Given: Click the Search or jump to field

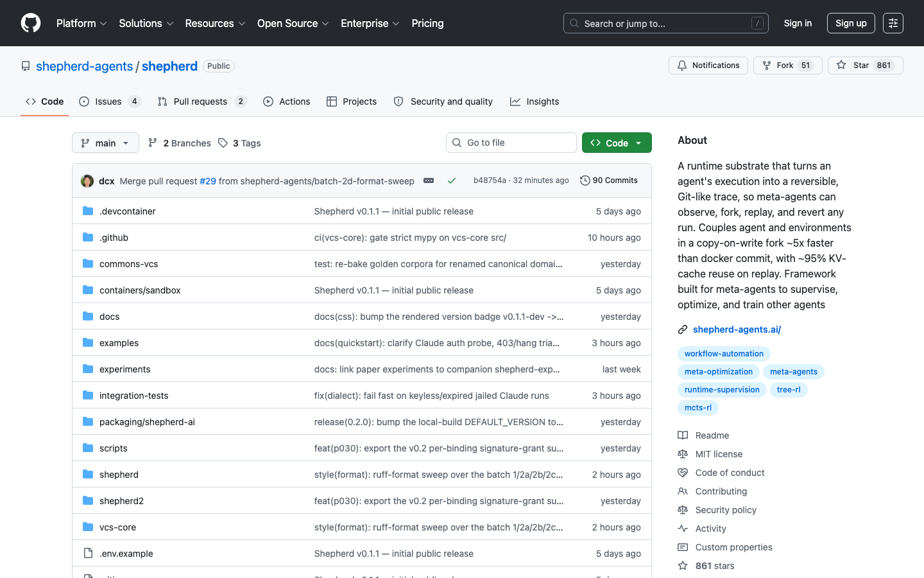Looking at the screenshot, I should point(666,23).
